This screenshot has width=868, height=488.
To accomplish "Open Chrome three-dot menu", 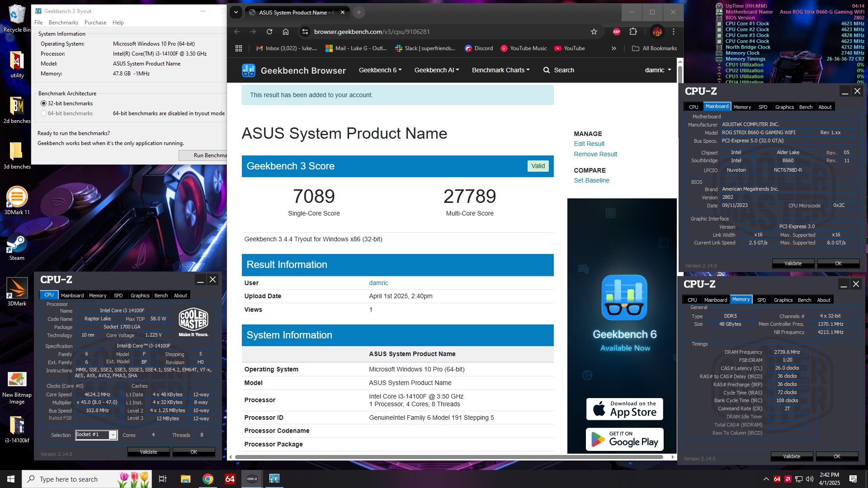I will (x=674, y=32).
